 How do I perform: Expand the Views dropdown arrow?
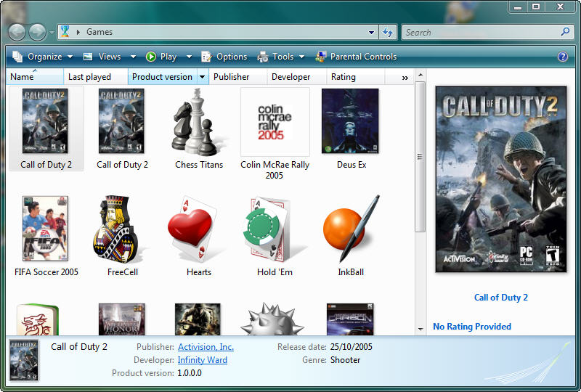133,57
